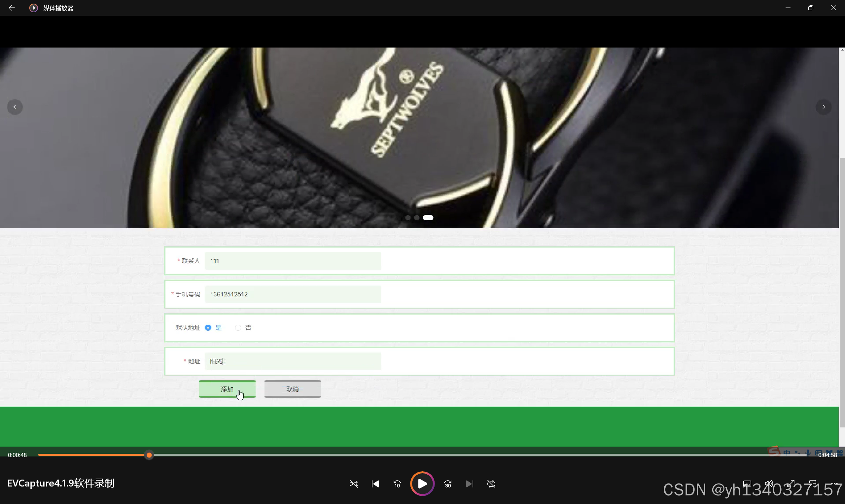Go to next carousel banner image
Viewport: 845px width, 504px height.
(x=823, y=107)
